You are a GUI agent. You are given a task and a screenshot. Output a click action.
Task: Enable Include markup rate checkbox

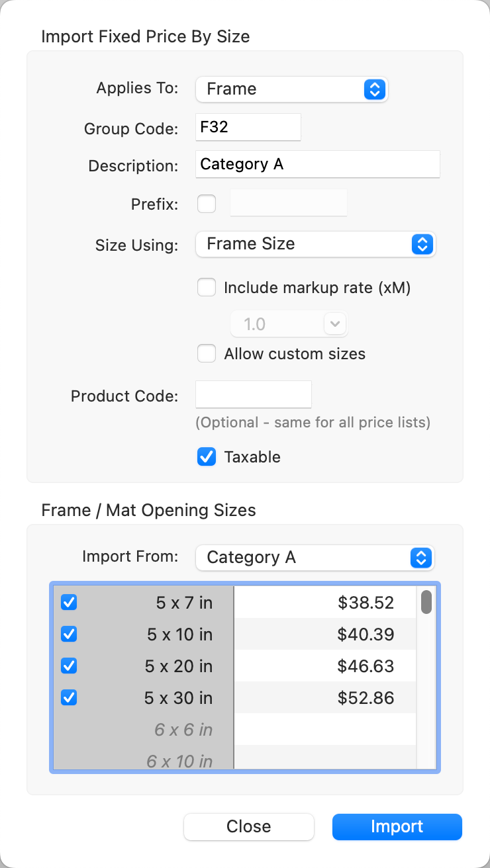click(x=207, y=288)
